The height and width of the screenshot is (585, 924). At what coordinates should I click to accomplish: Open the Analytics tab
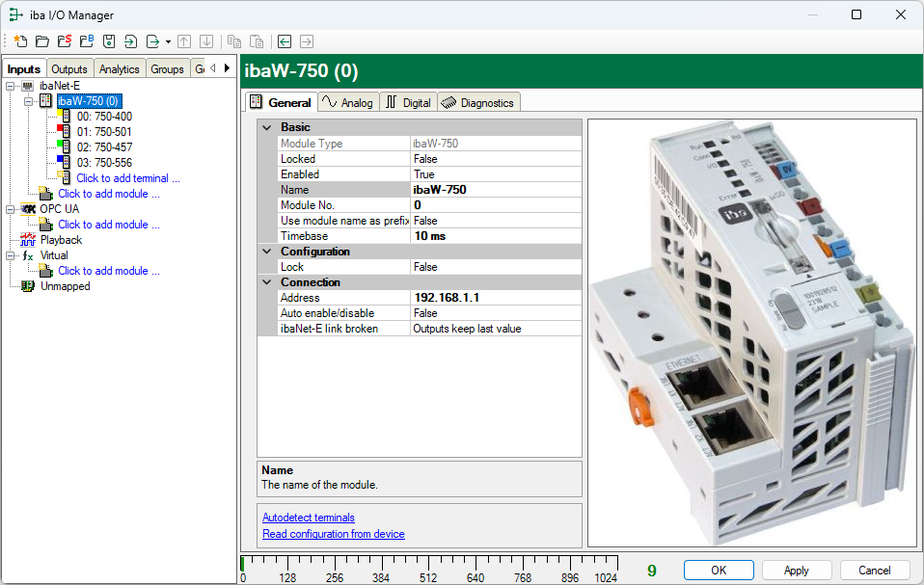pyautogui.click(x=119, y=68)
